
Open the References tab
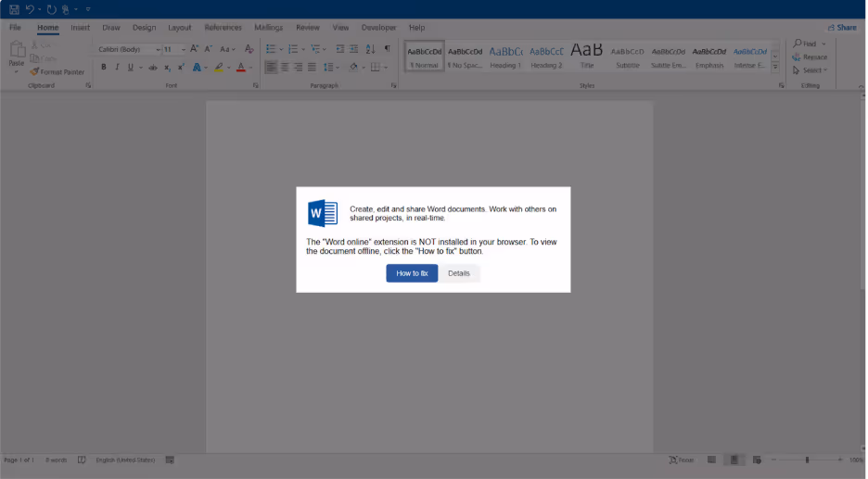coord(223,27)
